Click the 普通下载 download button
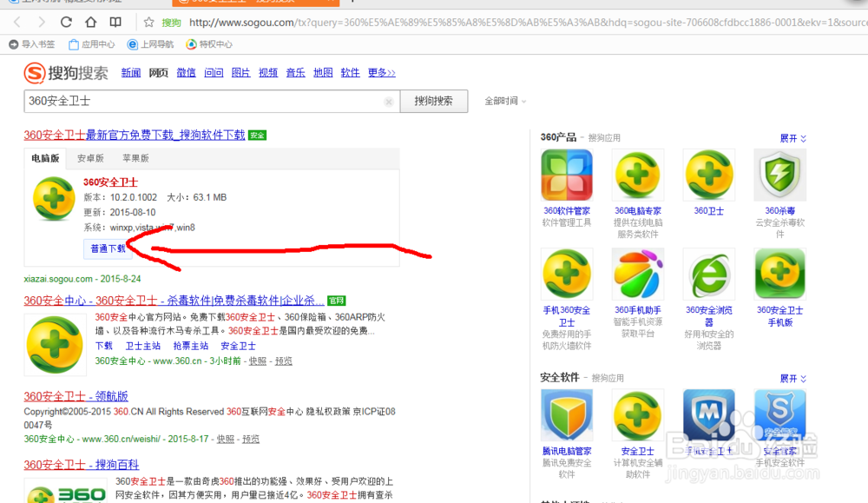Viewport: 868px width, 503px height. [108, 248]
